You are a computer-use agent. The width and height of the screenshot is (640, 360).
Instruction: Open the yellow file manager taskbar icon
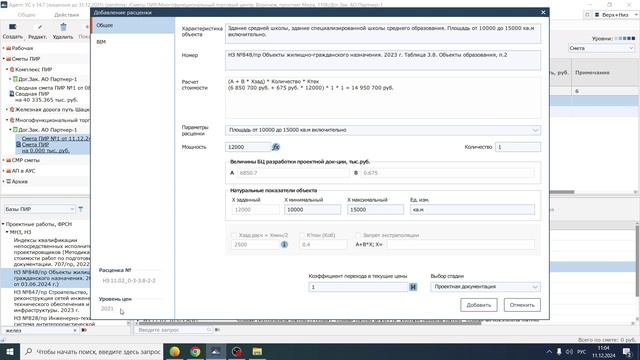tap(257, 351)
